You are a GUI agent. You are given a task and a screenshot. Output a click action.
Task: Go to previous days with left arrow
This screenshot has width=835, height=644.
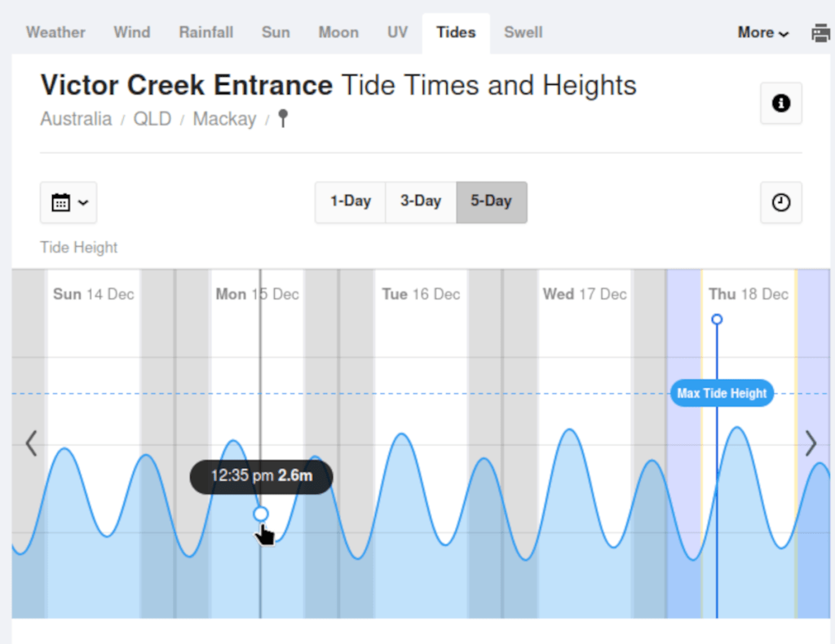31,443
